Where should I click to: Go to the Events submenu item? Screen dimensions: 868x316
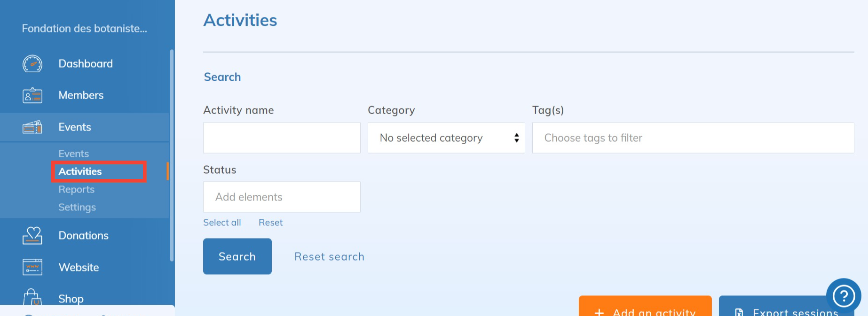[x=73, y=154]
